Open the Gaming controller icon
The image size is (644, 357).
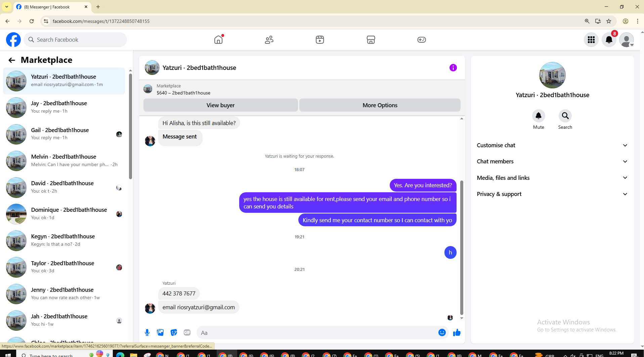tap(422, 40)
